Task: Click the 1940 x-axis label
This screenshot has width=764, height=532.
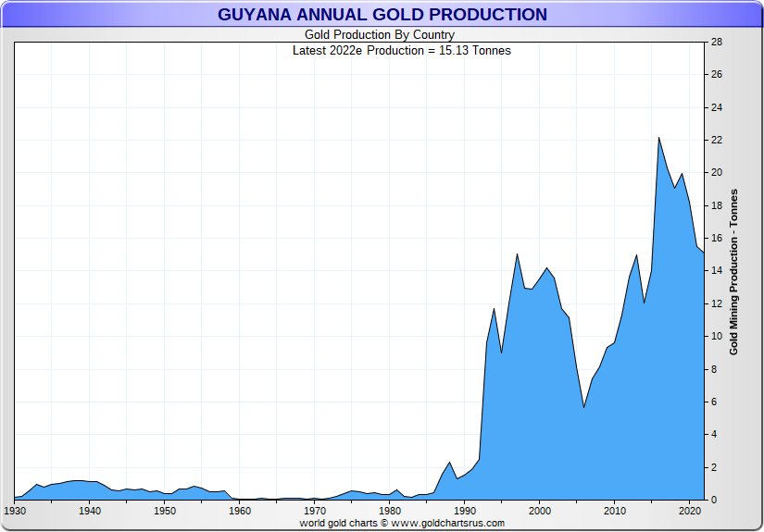Action: (x=90, y=511)
